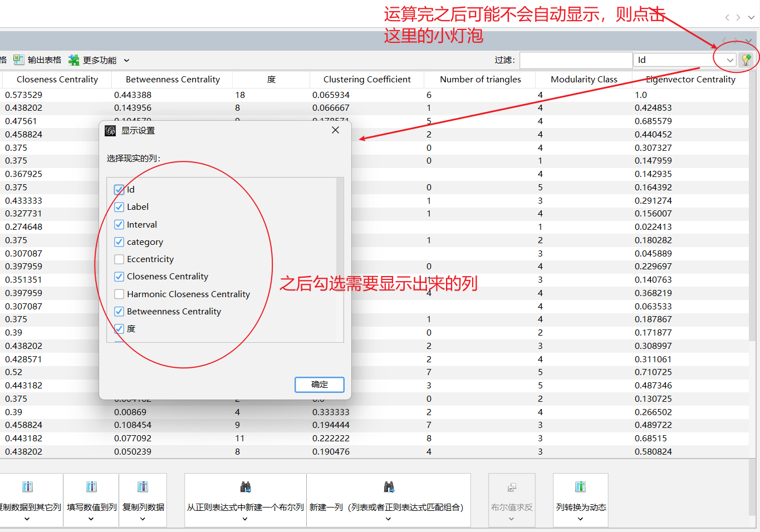Select the cell 0.47561
The width and height of the screenshot is (760, 532).
click(21, 121)
